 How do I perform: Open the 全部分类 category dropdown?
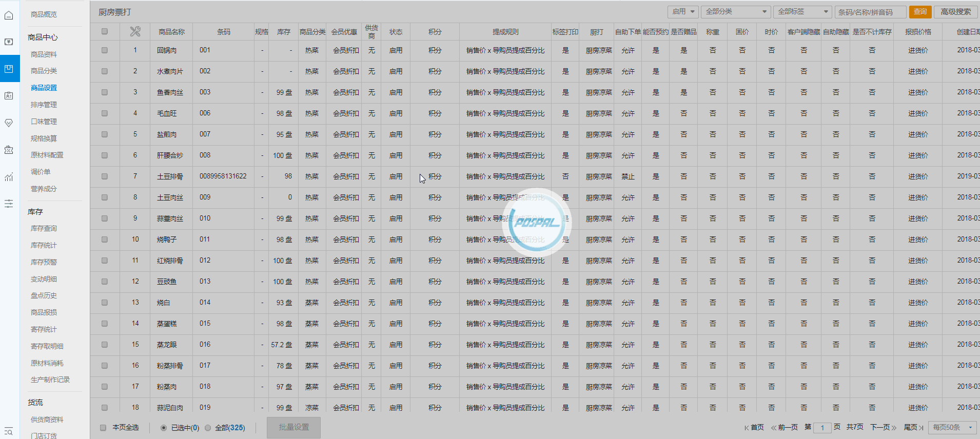pyautogui.click(x=736, y=12)
